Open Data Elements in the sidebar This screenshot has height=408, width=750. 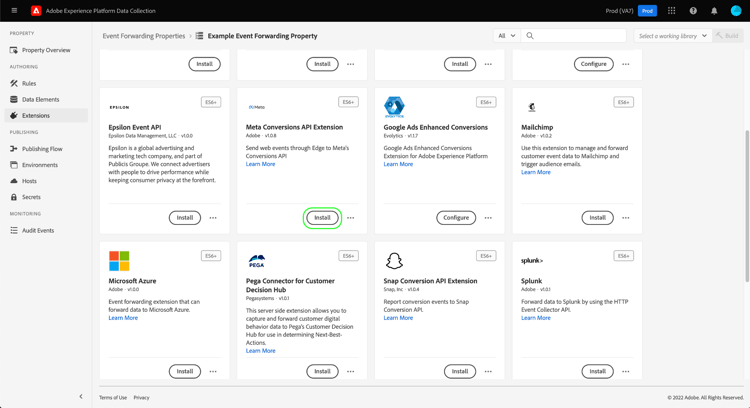tap(46, 99)
